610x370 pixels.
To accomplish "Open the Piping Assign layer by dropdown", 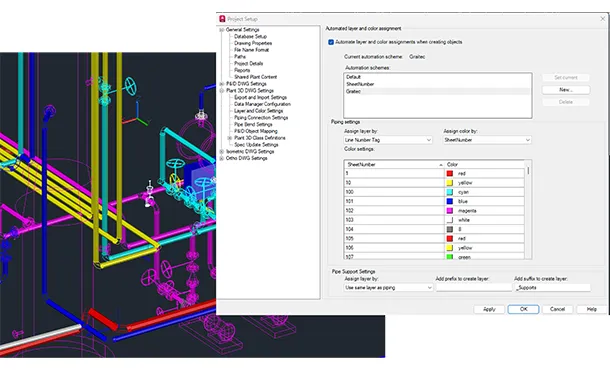I will click(x=388, y=140).
